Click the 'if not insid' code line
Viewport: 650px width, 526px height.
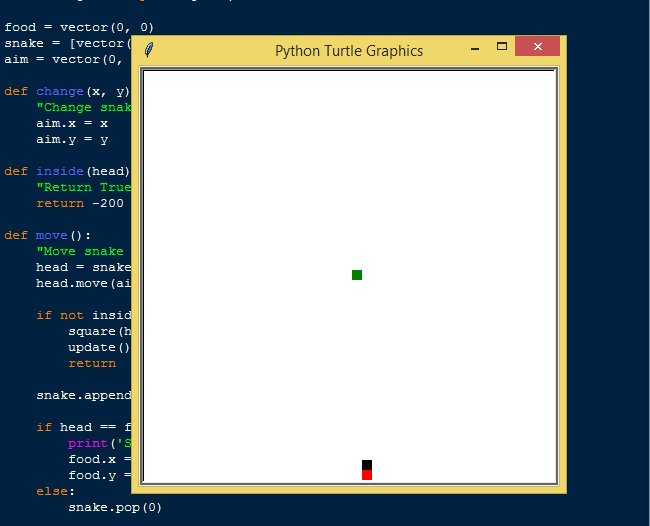click(x=84, y=315)
